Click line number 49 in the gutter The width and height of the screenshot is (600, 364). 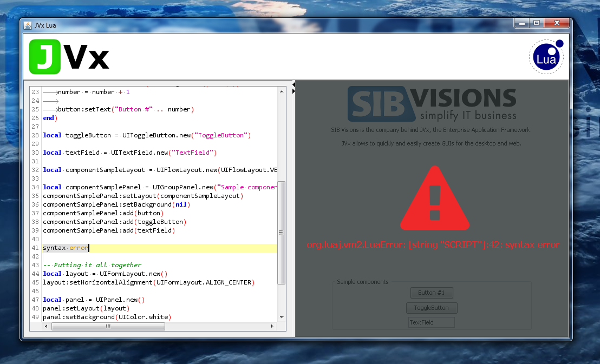coord(35,317)
